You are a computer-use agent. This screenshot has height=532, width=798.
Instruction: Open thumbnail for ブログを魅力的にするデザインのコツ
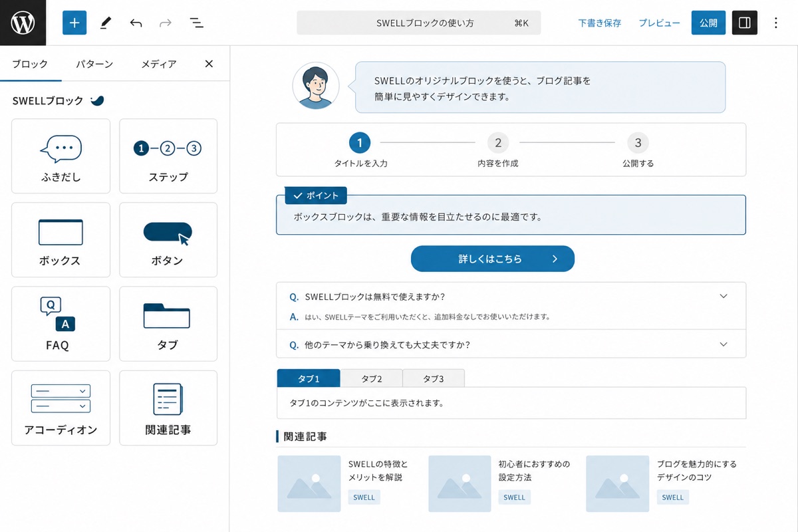[617, 483]
